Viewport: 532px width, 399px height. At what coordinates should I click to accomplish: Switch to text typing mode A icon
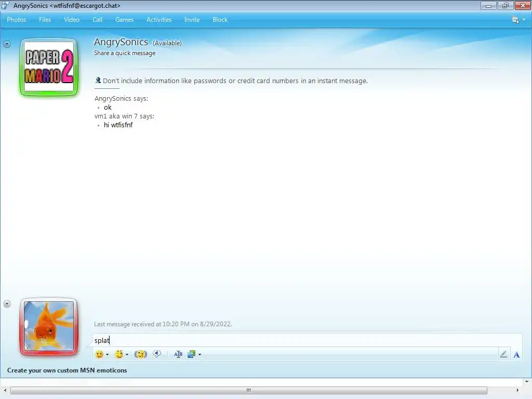click(x=516, y=355)
